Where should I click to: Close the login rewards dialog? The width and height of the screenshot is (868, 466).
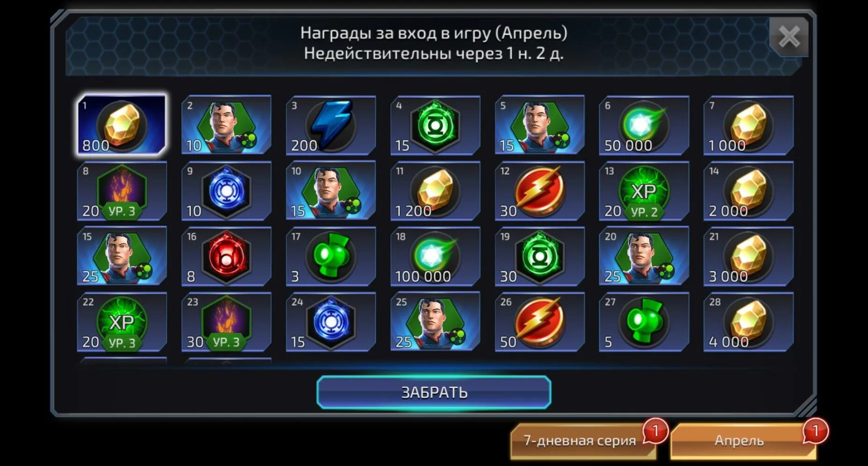[x=789, y=36]
